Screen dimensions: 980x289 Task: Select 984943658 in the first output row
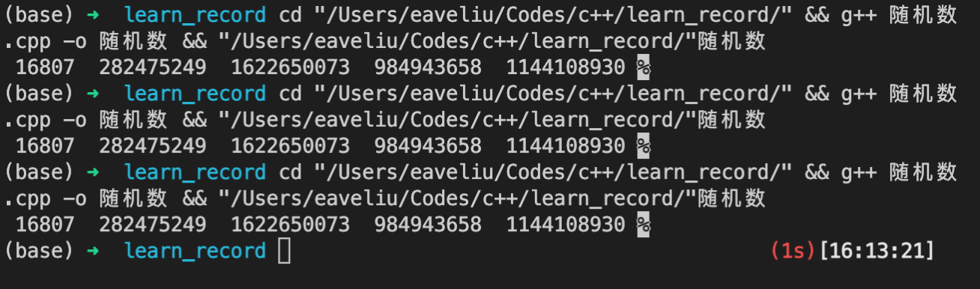tap(429, 67)
